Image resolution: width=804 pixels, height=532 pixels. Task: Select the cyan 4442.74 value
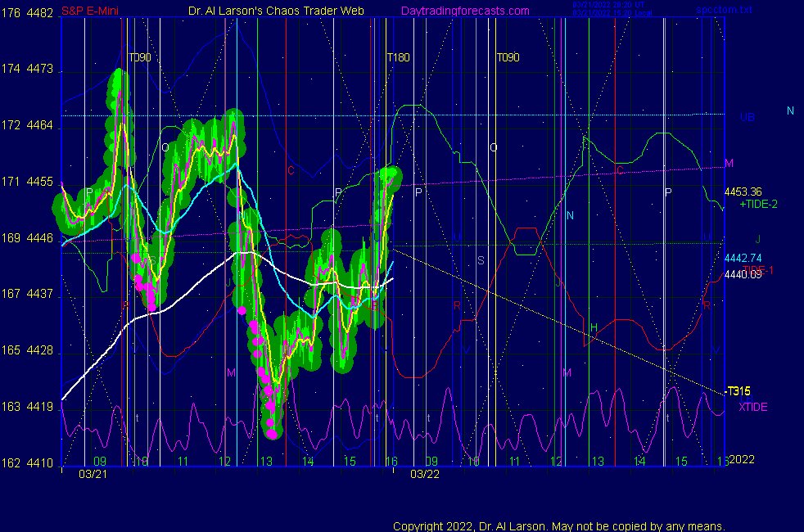743,258
